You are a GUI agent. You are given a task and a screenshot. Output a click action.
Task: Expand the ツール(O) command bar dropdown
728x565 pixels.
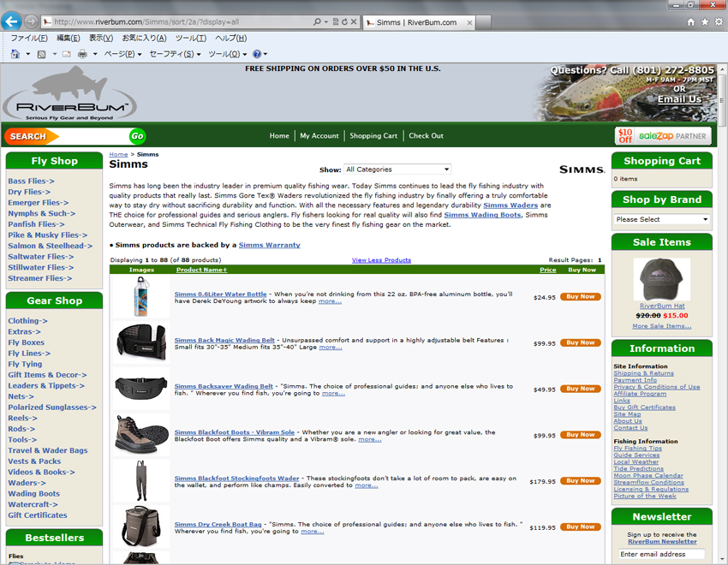click(228, 54)
